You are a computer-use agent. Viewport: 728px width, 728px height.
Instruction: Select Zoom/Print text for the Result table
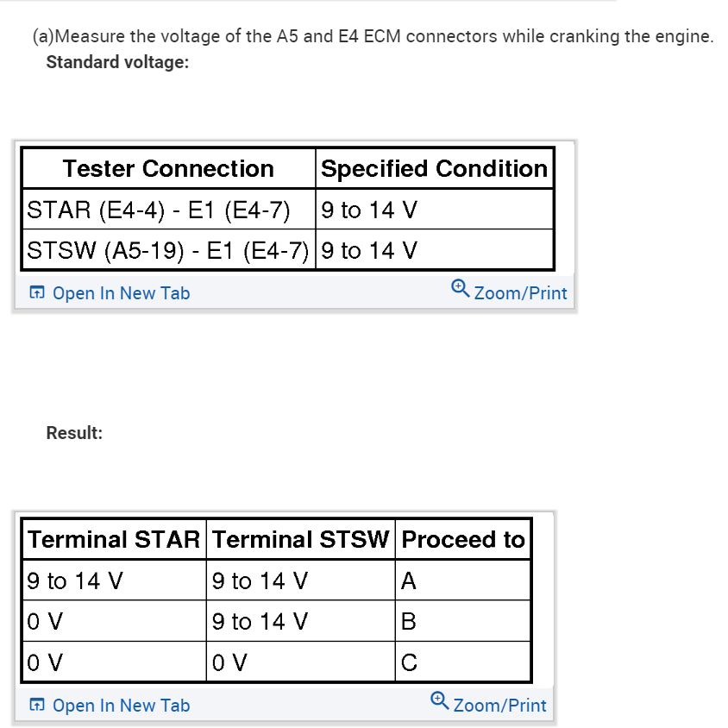(499, 706)
